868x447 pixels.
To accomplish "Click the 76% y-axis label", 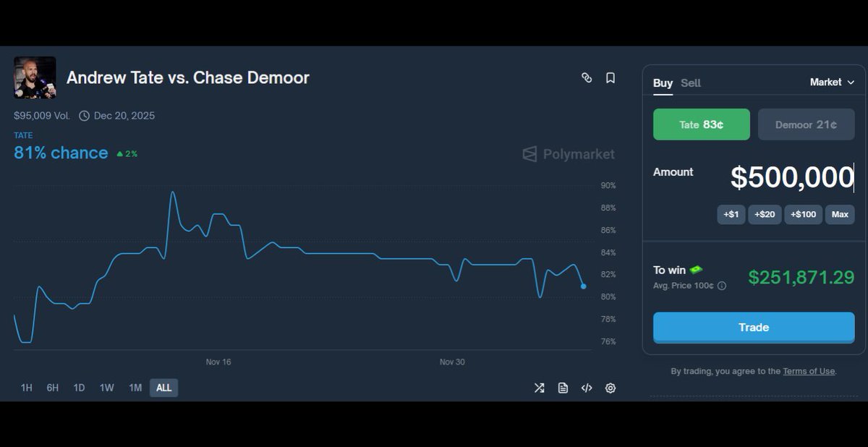I will 608,341.
